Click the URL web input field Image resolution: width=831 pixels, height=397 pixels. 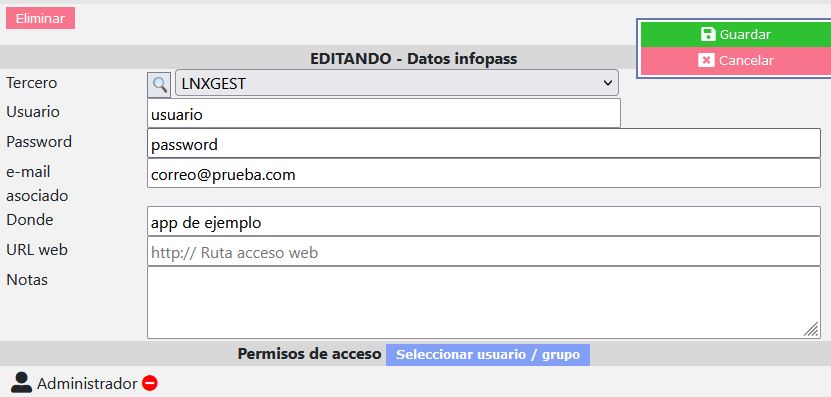484,251
